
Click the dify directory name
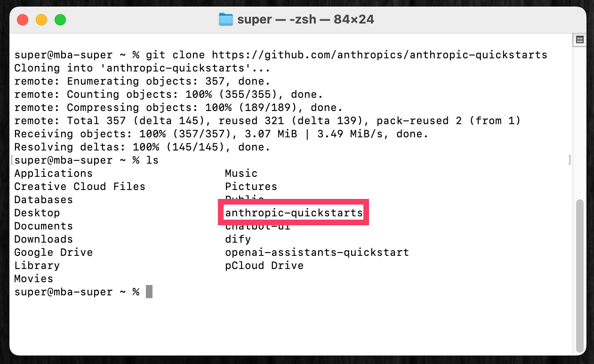(238, 239)
